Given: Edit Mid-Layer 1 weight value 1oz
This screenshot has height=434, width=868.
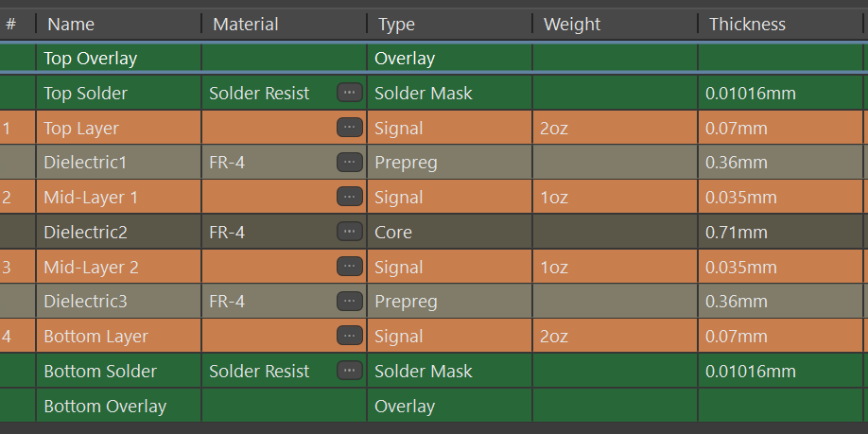Looking at the screenshot, I should point(615,197).
